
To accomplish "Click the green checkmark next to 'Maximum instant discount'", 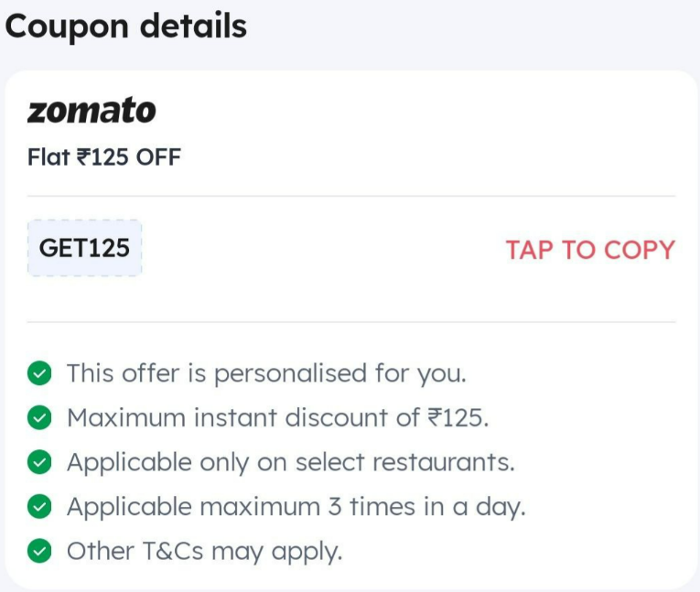I will click(x=39, y=417).
